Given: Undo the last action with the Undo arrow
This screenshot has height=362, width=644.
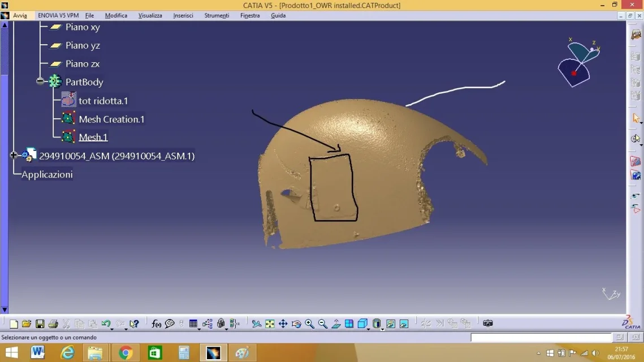Looking at the screenshot, I should click(x=106, y=324).
